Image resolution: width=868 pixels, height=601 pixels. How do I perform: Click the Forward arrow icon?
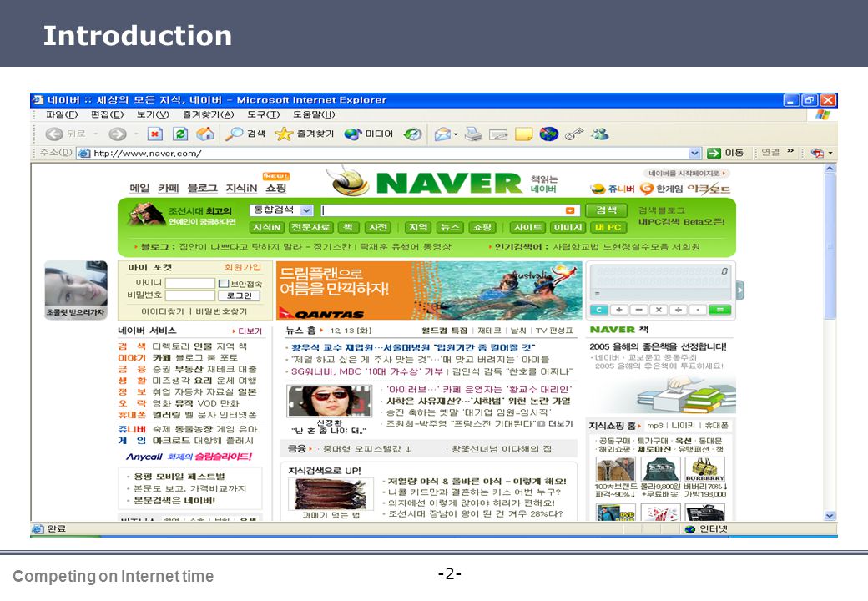point(117,134)
